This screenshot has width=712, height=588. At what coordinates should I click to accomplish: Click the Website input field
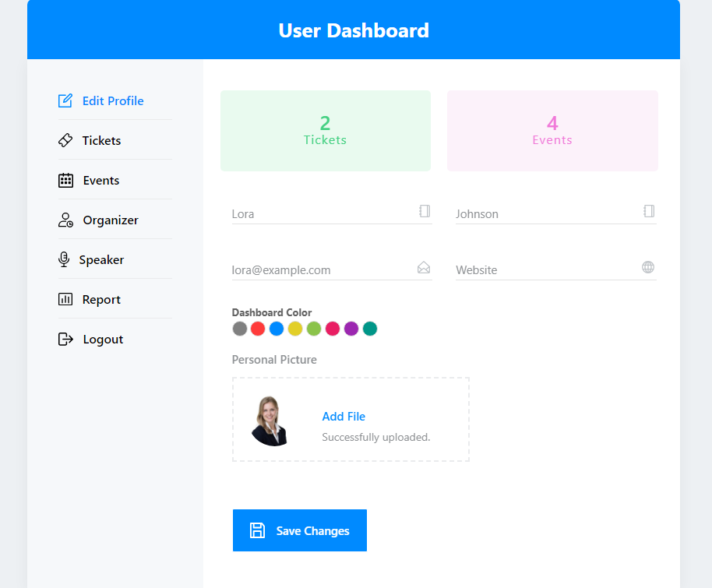tap(545, 269)
